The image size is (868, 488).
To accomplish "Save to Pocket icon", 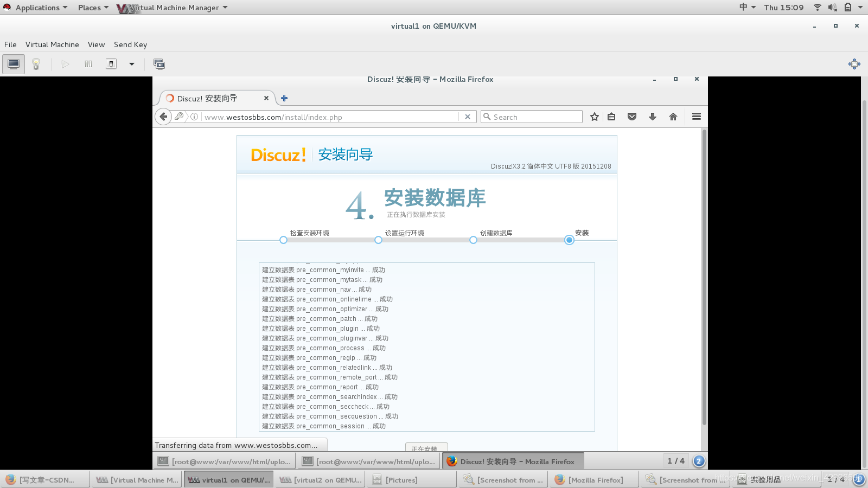I will 632,117.
